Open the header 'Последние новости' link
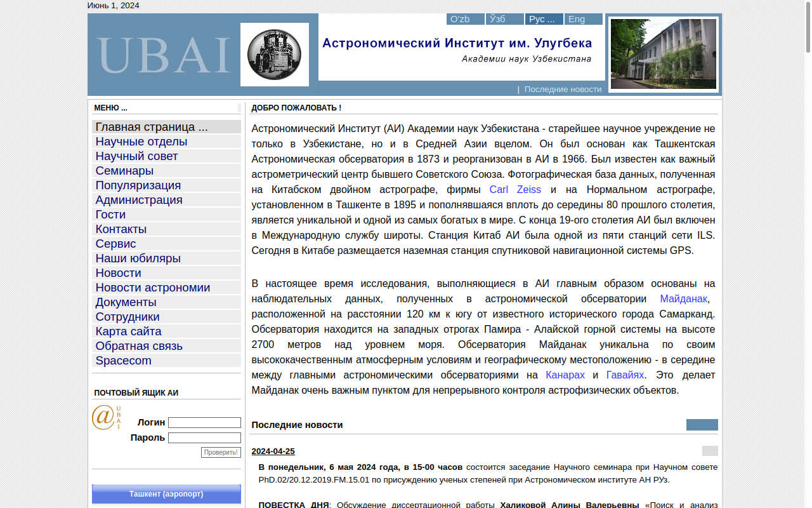812x508 pixels. coord(563,90)
